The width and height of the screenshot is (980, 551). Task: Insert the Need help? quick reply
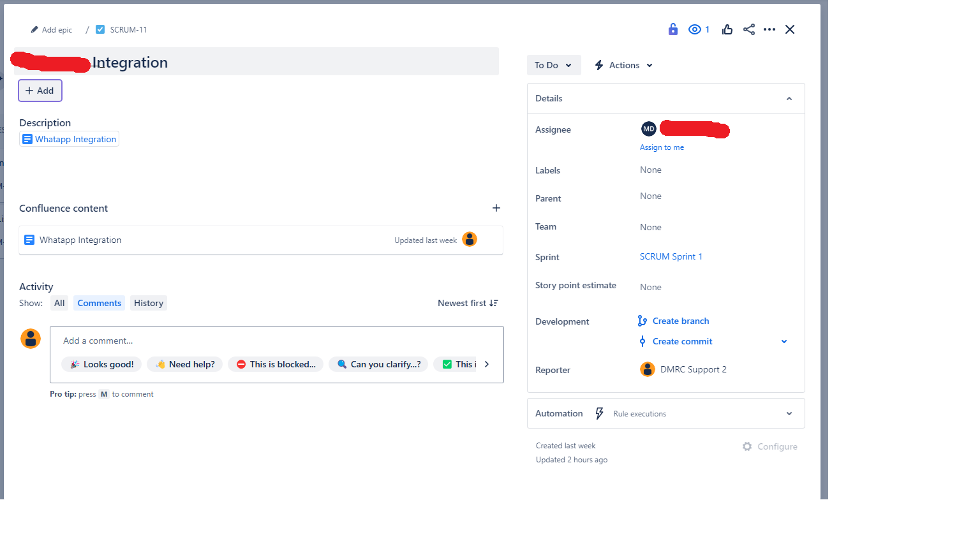click(x=185, y=364)
